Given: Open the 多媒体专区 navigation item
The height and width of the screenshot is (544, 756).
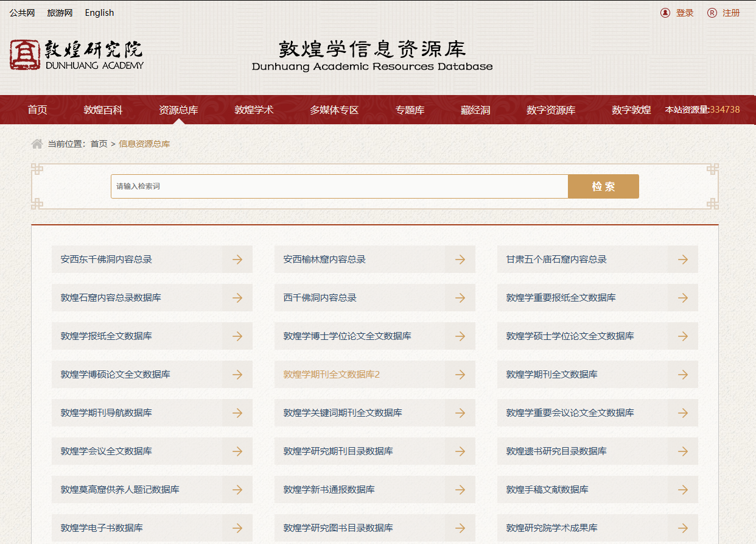Looking at the screenshot, I should tap(334, 110).
